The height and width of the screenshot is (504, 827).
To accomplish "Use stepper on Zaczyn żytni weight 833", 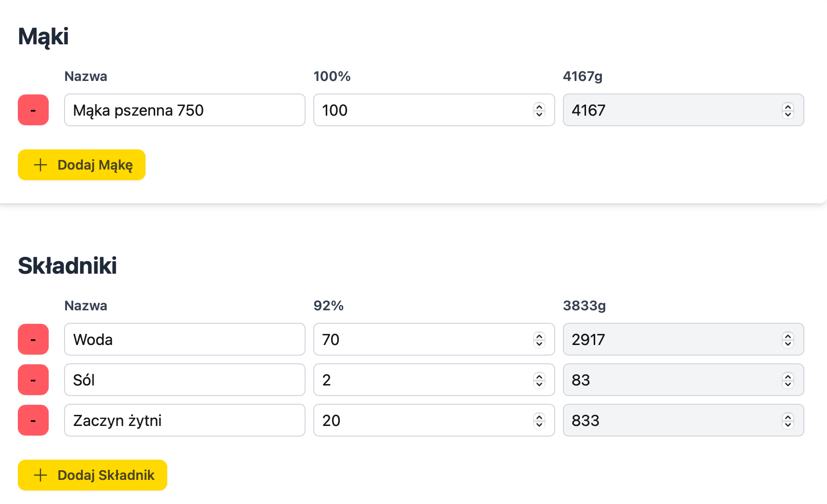I will (788, 421).
